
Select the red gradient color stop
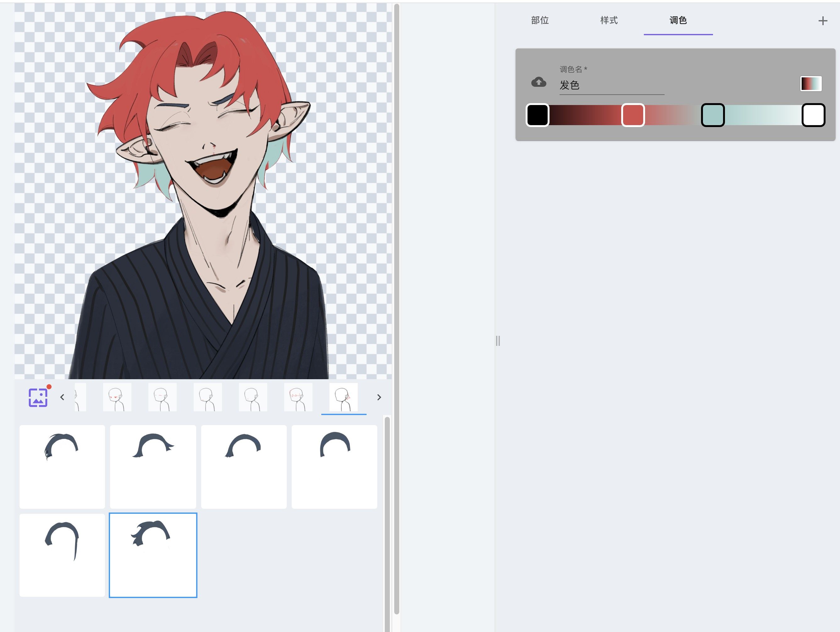click(x=633, y=115)
